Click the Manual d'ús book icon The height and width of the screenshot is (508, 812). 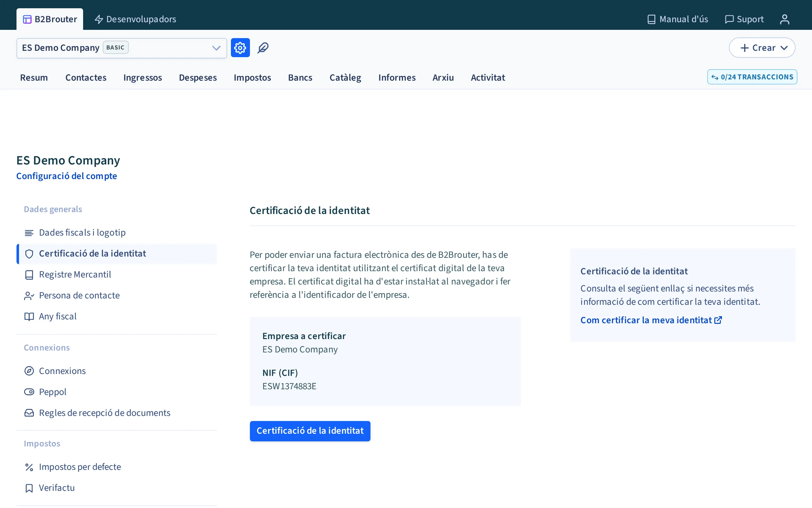[651, 19]
